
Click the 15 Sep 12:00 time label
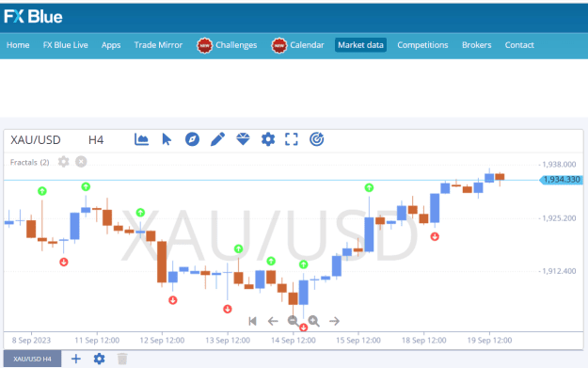[358, 341]
